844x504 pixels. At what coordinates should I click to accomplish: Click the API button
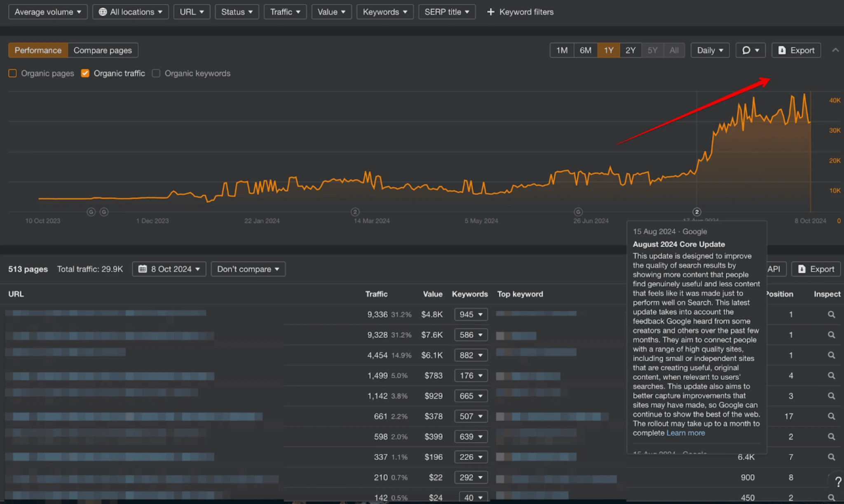coord(774,269)
